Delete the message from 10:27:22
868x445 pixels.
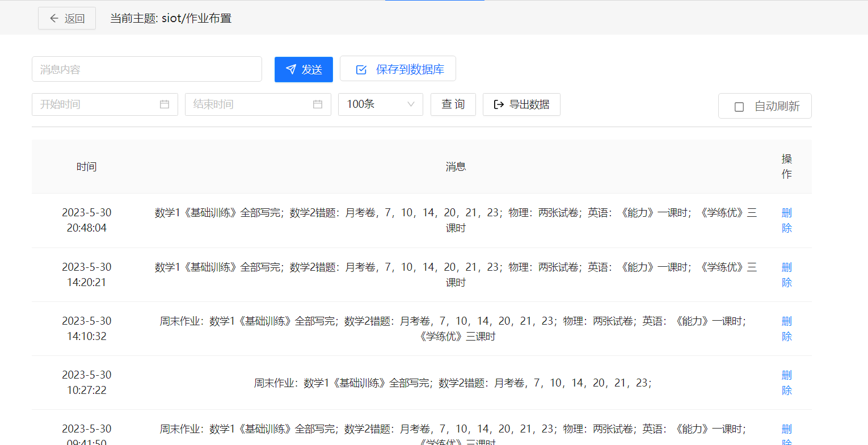(x=787, y=383)
